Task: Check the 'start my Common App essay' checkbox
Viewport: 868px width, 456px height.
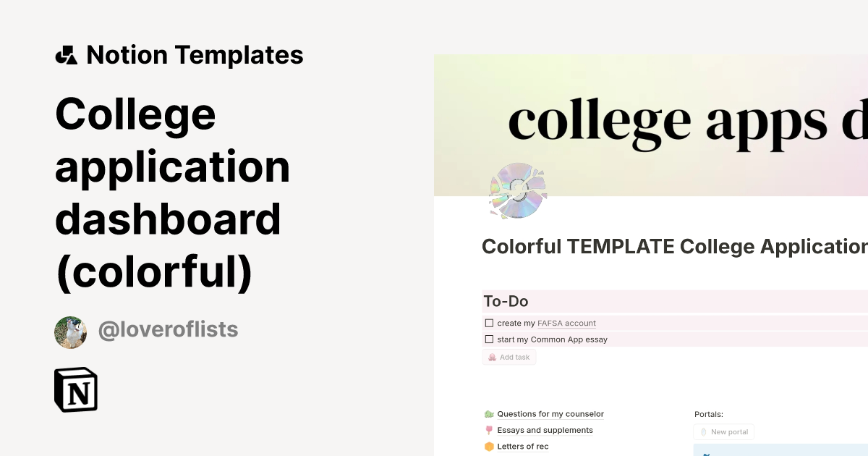Action: click(x=490, y=339)
